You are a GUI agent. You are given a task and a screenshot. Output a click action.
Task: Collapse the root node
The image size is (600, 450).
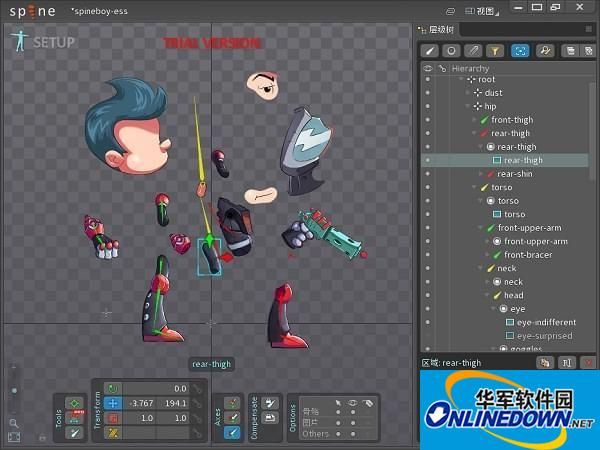[461, 80]
